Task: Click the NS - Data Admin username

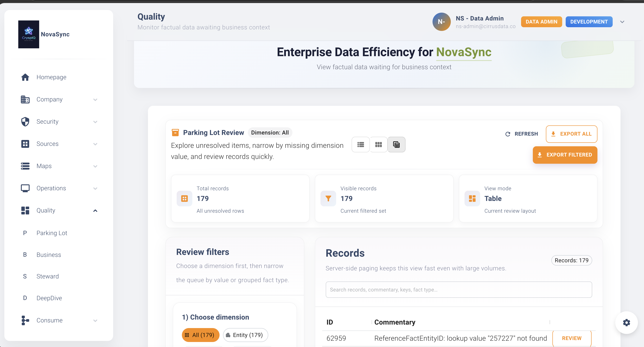Action: pyautogui.click(x=480, y=19)
